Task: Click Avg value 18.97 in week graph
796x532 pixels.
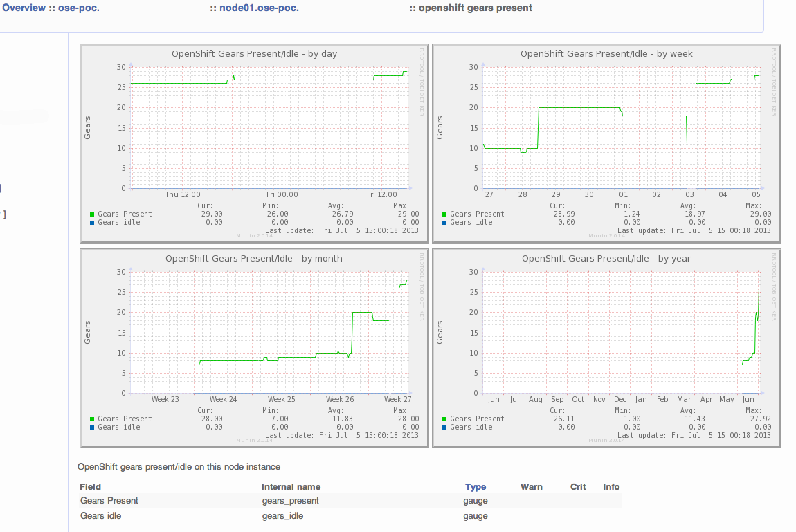Action: [x=695, y=214]
